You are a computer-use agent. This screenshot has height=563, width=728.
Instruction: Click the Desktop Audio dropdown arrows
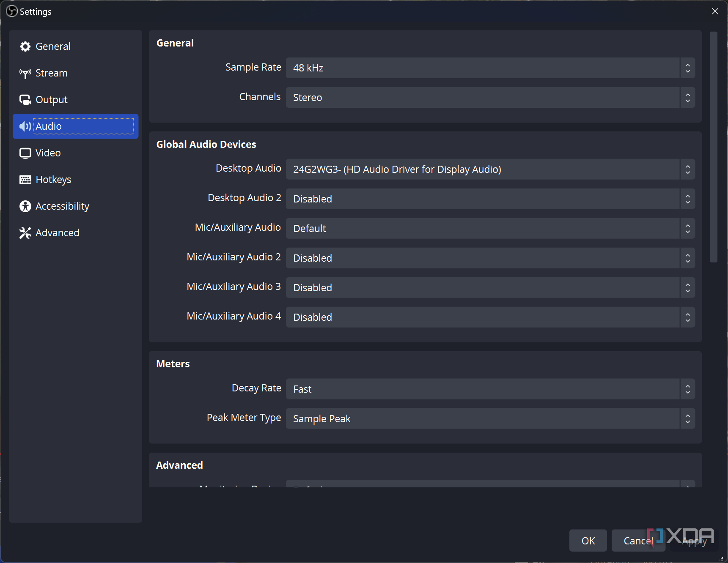click(x=688, y=169)
